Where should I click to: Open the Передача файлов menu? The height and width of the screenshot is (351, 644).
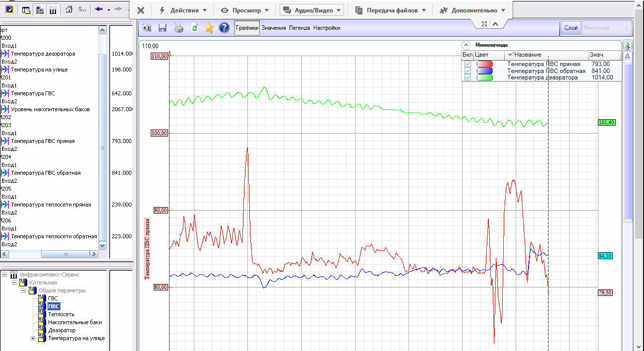point(391,10)
